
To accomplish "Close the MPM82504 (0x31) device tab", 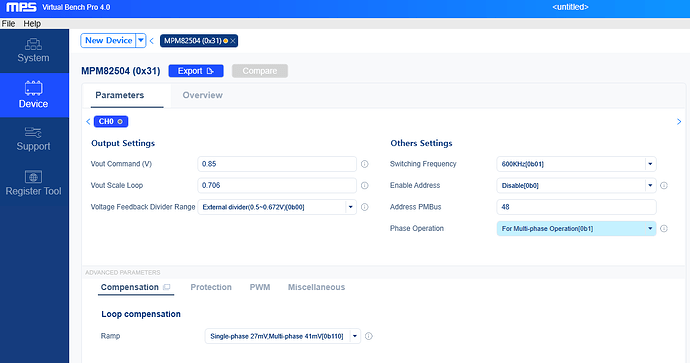I will point(233,41).
